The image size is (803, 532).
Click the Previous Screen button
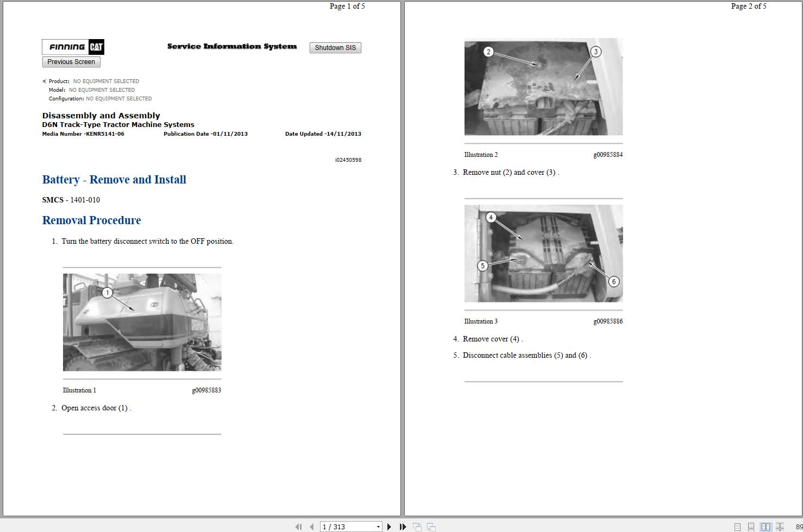tap(71, 62)
